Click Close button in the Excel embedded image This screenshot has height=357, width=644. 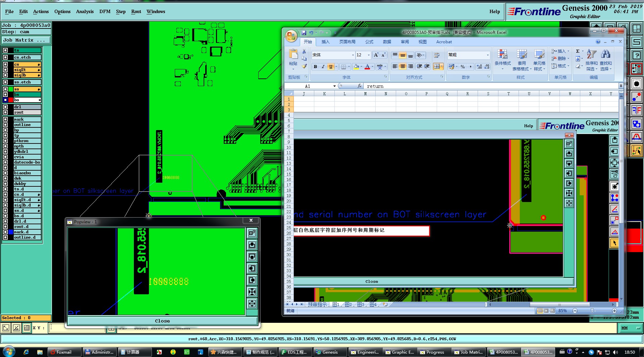click(371, 282)
